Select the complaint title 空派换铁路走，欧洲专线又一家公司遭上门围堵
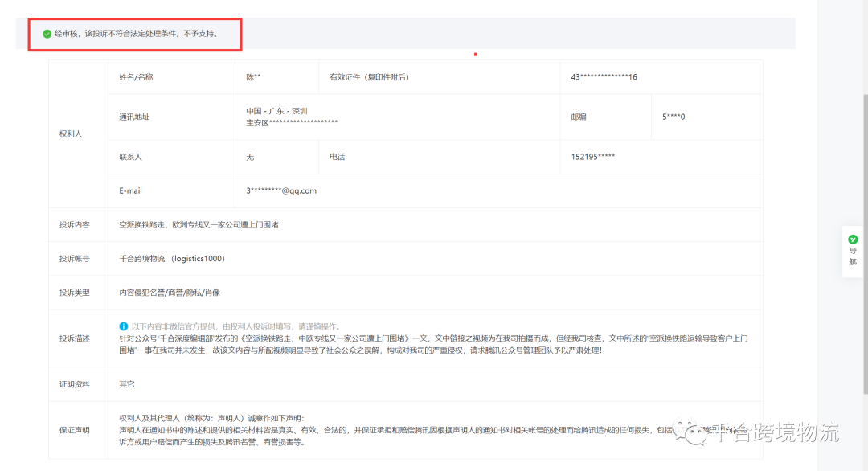This screenshot has height=471, width=868. [199, 225]
